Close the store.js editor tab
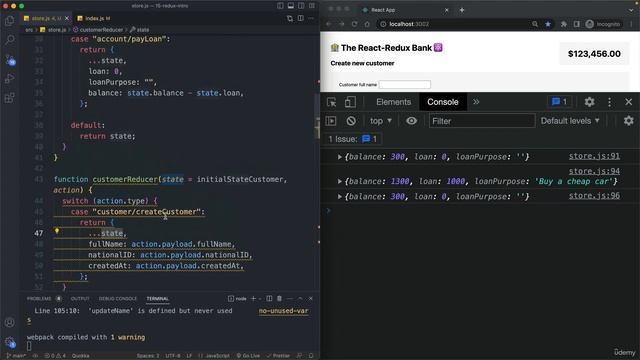The image size is (640, 360). [67, 18]
